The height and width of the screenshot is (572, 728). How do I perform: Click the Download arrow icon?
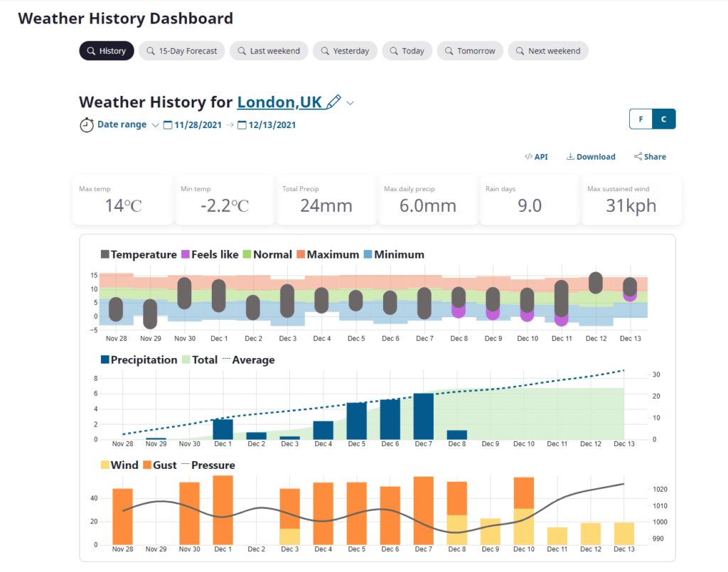click(570, 156)
